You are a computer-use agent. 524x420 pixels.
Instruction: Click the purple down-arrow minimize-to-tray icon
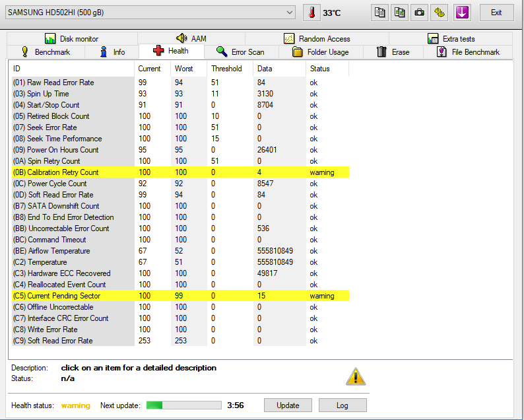click(x=462, y=13)
